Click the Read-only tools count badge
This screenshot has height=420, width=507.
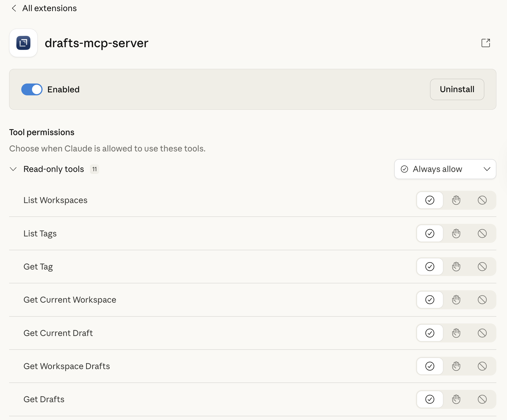pos(94,169)
